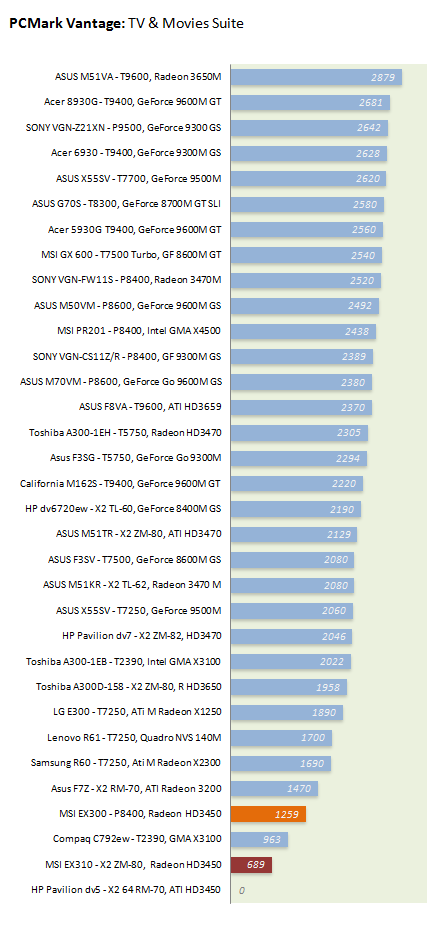Click the chart title 'PCMark Vantage: TV & Movies Suite'

pyautogui.click(x=127, y=23)
